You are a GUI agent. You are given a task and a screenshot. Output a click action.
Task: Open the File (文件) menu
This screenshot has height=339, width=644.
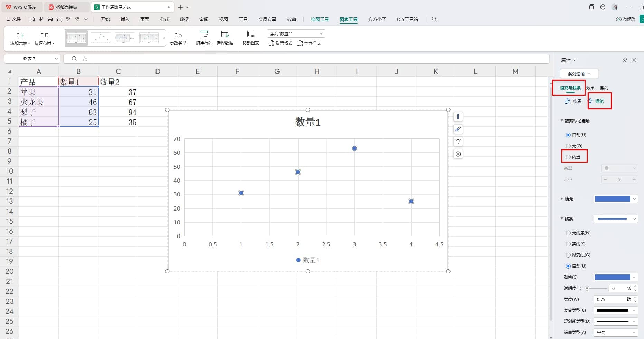click(x=14, y=19)
